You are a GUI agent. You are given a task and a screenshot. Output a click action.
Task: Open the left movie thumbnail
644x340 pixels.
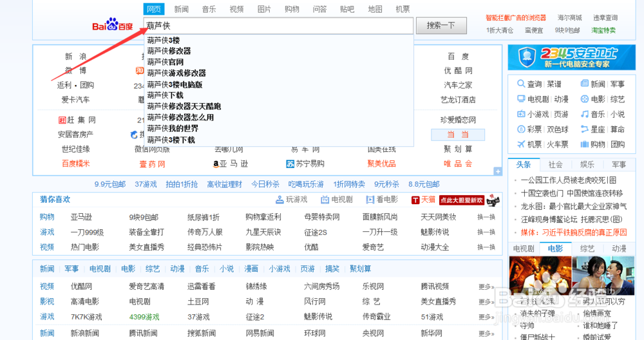pos(540,276)
